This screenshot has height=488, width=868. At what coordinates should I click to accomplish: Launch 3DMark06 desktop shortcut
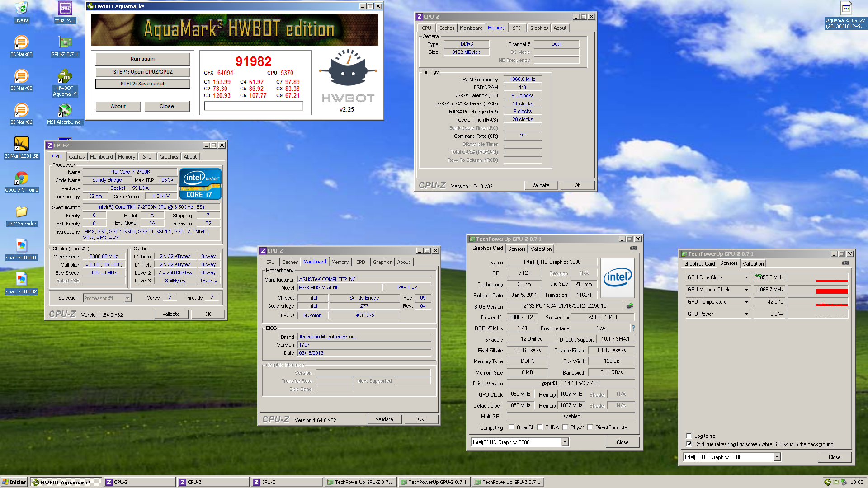[x=21, y=113]
